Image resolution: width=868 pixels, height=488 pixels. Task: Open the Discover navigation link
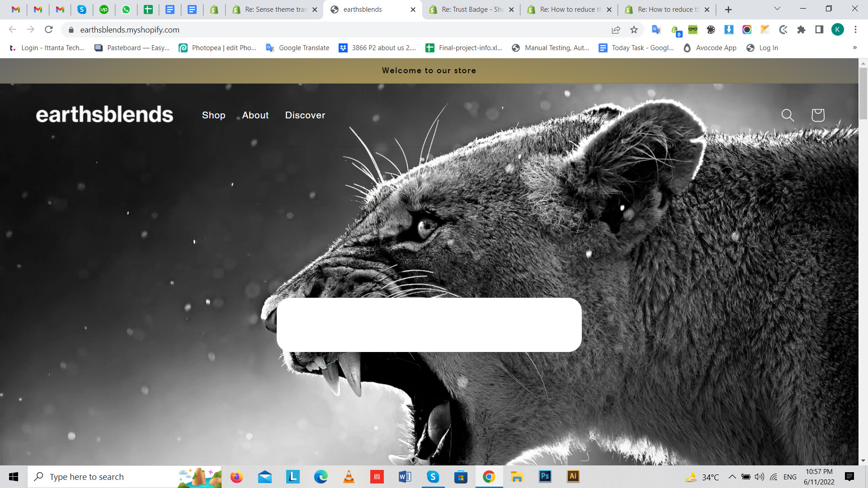305,115
